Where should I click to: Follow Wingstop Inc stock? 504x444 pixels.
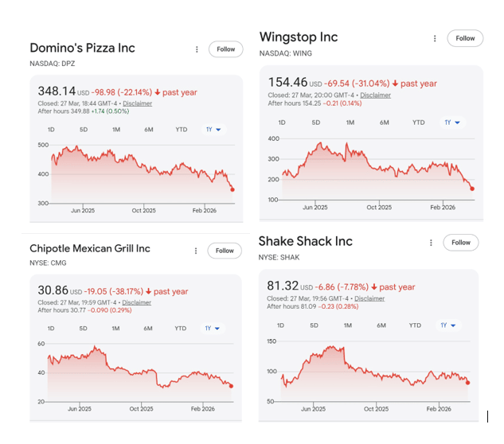pos(465,38)
